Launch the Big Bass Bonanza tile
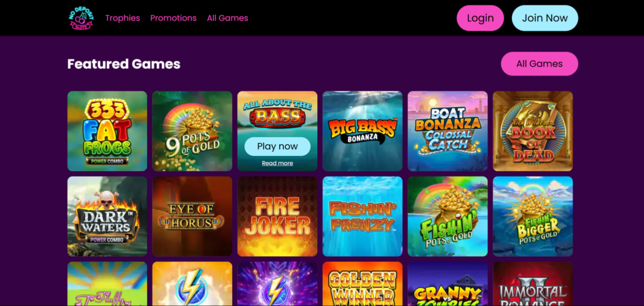Screen dimensions: 644x306 pos(362,132)
